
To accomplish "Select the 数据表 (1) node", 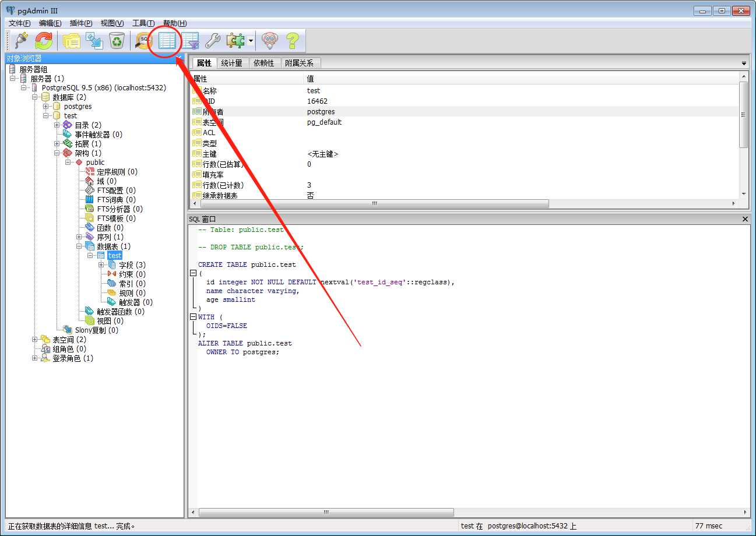I will pos(114,246).
